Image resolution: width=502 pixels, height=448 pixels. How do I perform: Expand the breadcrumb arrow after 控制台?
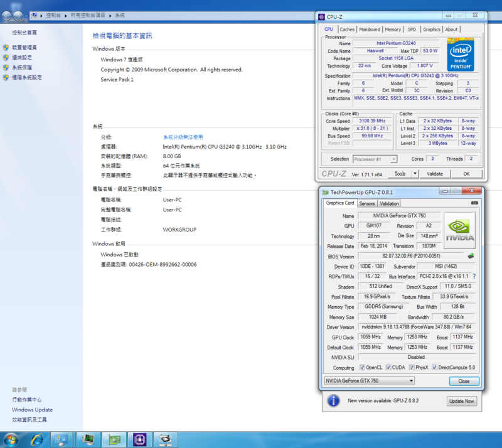(66, 16)
